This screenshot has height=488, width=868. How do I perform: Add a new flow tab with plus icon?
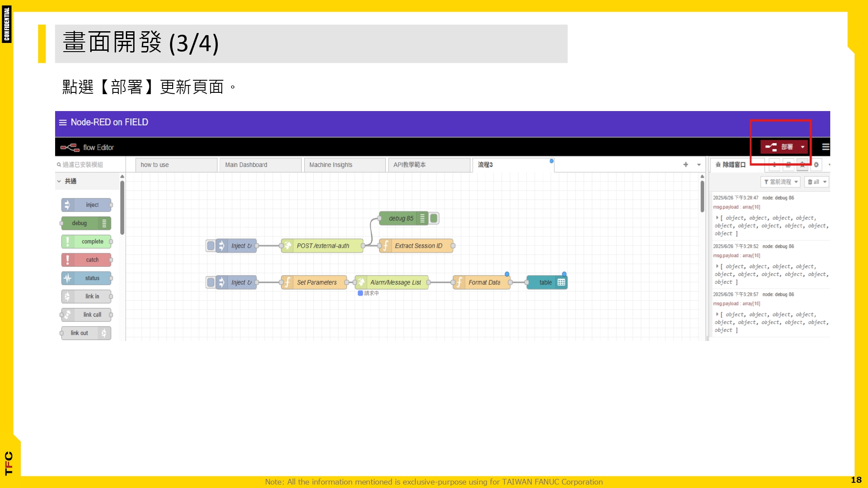pos(686,164)
